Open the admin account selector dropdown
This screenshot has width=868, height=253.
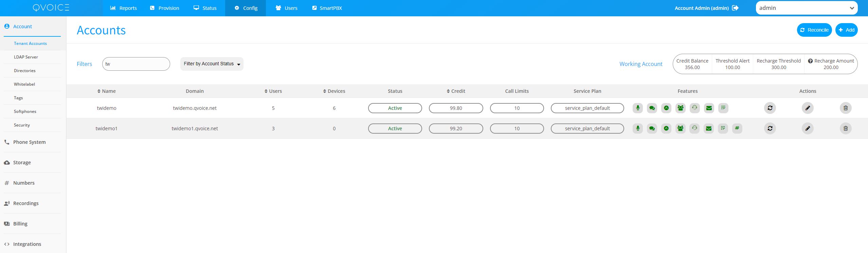pyautogui.click(x=807, y=8)
